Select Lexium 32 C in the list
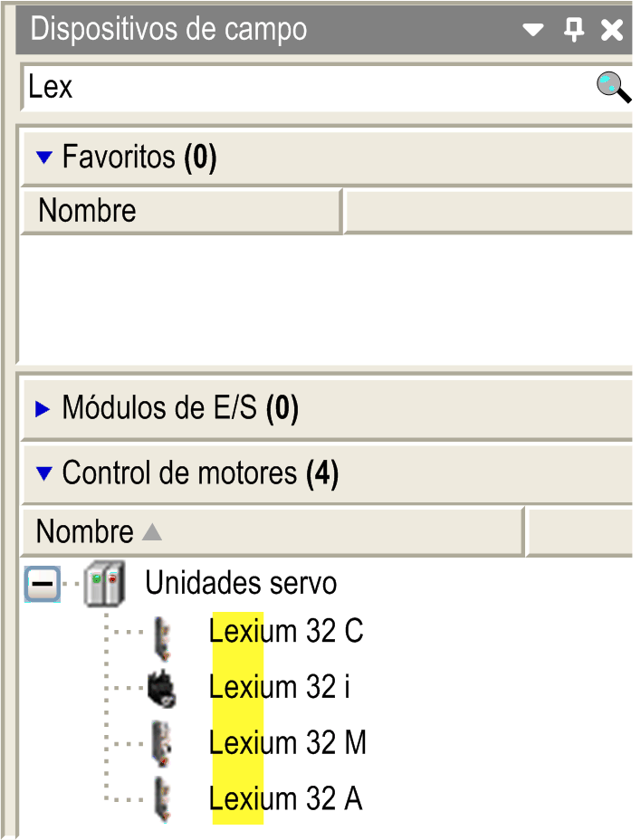This screenshot has width=641, height=840. (286, 631)
